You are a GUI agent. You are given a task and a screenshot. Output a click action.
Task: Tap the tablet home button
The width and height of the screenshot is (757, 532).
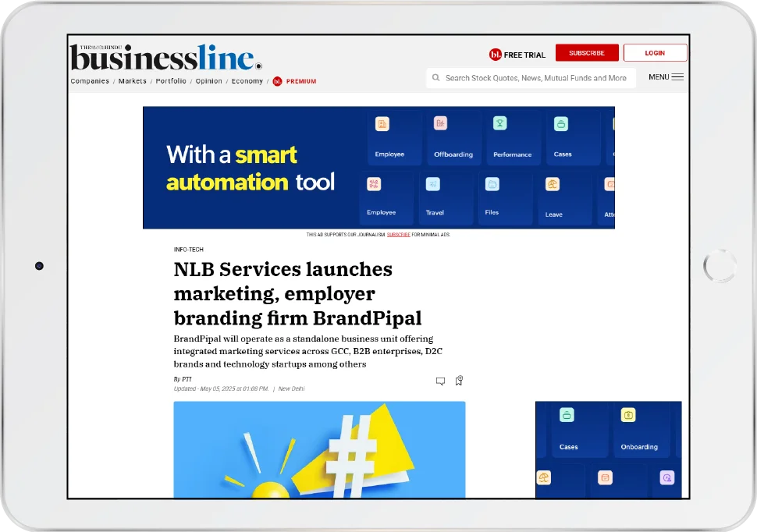[719, 265]
